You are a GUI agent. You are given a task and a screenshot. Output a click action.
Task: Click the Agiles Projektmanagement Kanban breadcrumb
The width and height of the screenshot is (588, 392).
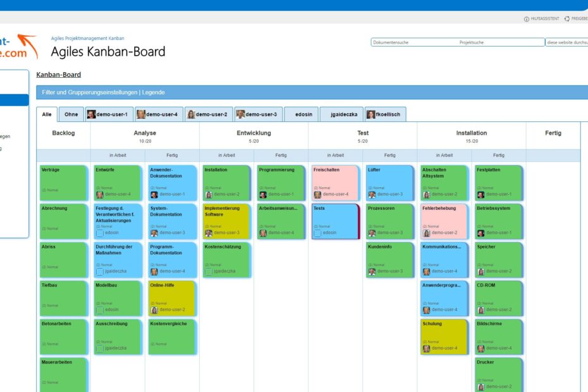click(87, 38)
